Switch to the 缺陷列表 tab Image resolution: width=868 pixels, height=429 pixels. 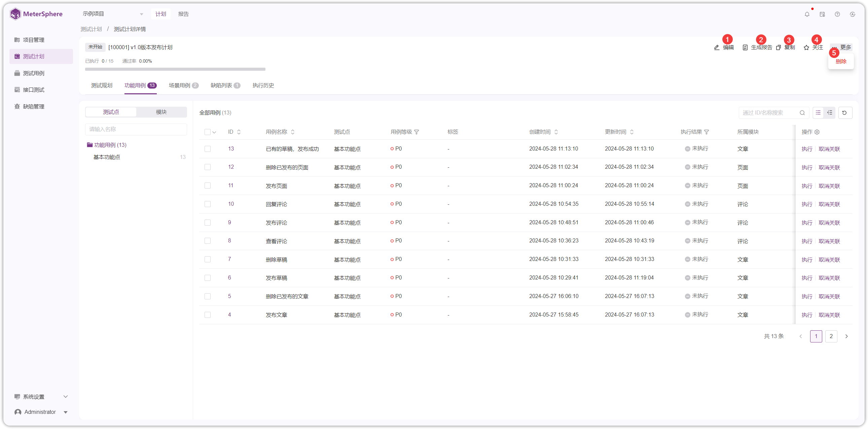point(225,85)
